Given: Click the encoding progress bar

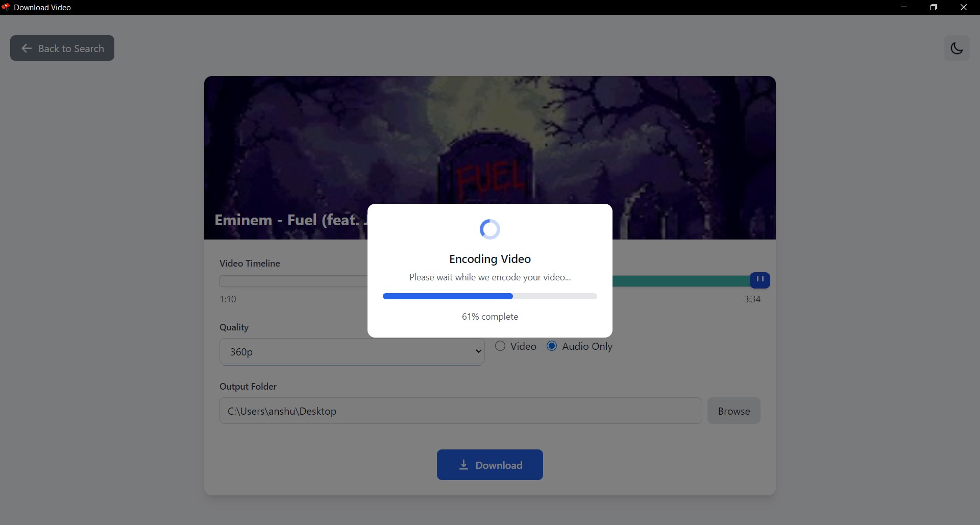Looking at the screenshot, I should (x=490, y=296).
